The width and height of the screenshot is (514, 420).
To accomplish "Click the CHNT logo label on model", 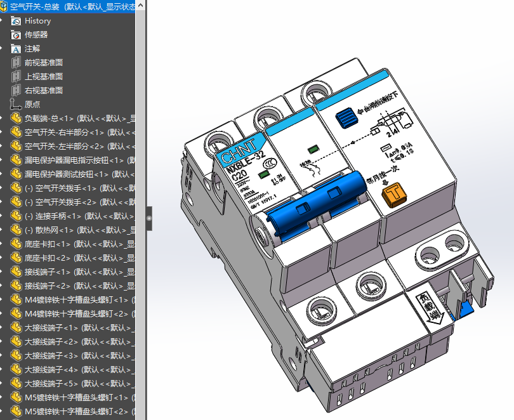I will coord(241,150).
